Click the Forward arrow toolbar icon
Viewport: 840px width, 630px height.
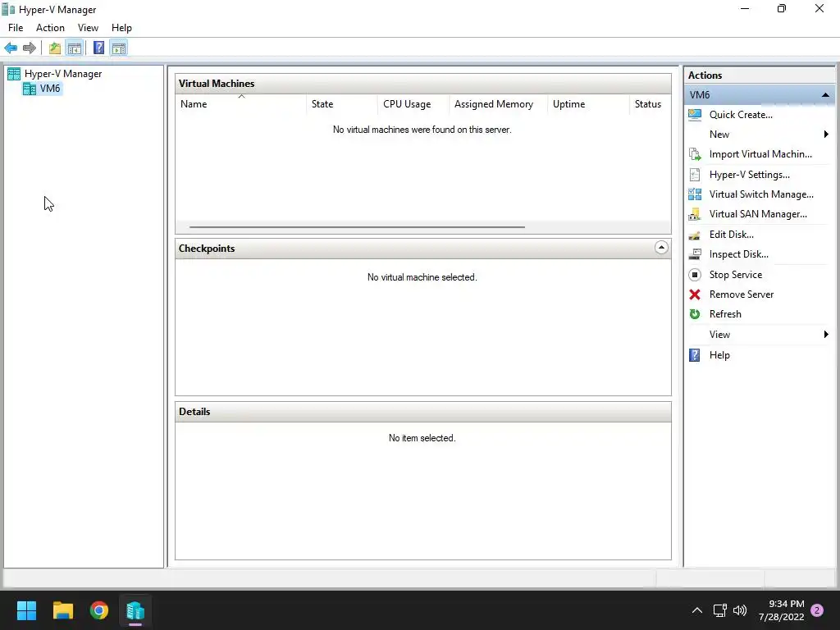[30, 48]
